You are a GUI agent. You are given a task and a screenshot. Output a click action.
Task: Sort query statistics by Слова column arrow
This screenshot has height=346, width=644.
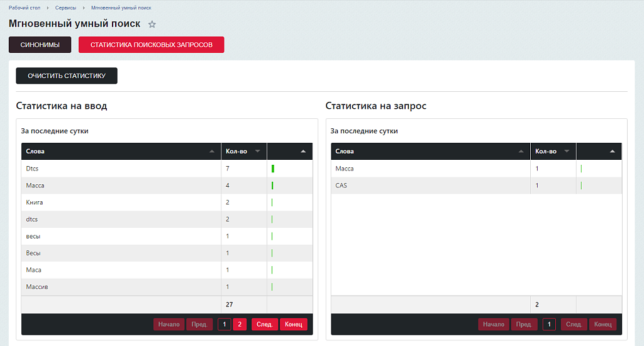tap(520, 152)
